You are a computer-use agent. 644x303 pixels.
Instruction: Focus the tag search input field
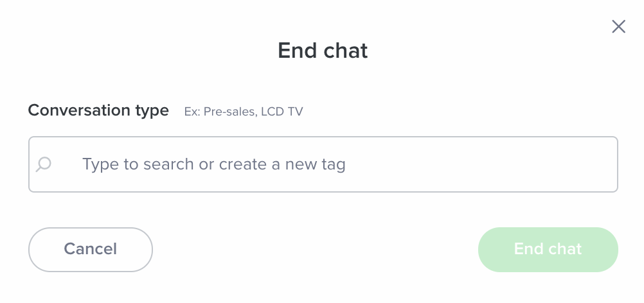pos(323,164)
